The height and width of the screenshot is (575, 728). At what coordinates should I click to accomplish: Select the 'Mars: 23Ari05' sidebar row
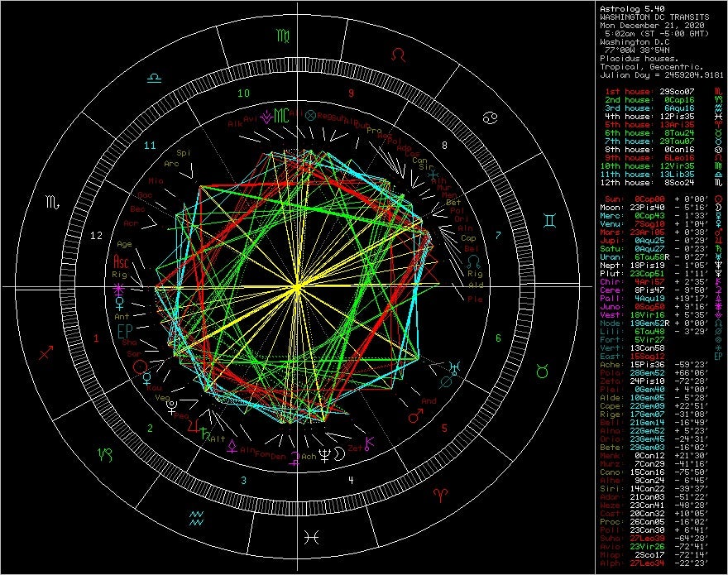(x=662, y=232)
